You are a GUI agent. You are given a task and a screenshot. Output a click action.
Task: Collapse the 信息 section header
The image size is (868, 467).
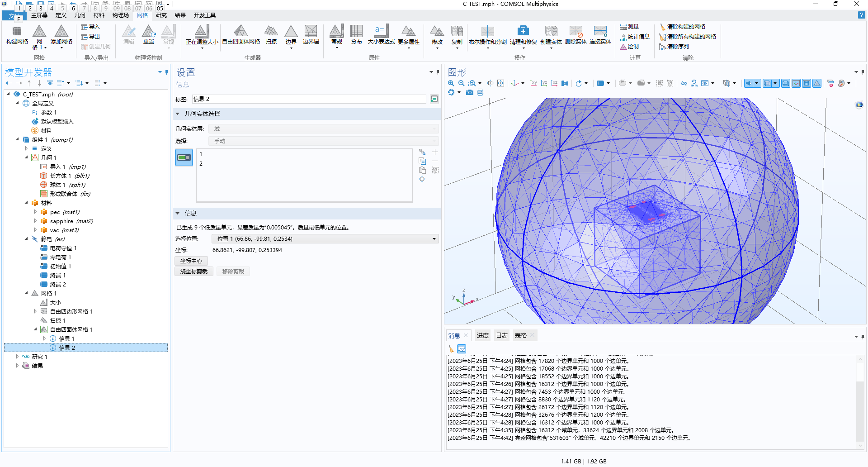(178, 213)
